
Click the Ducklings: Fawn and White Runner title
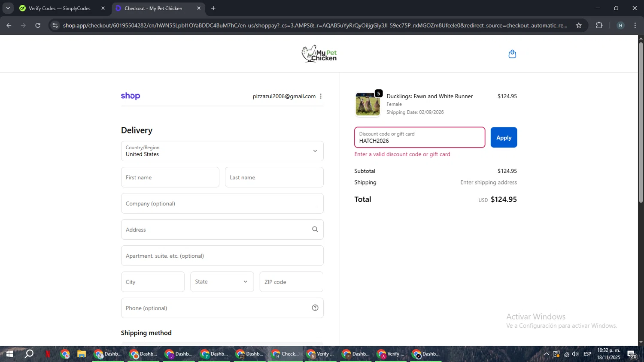[429, 96]
